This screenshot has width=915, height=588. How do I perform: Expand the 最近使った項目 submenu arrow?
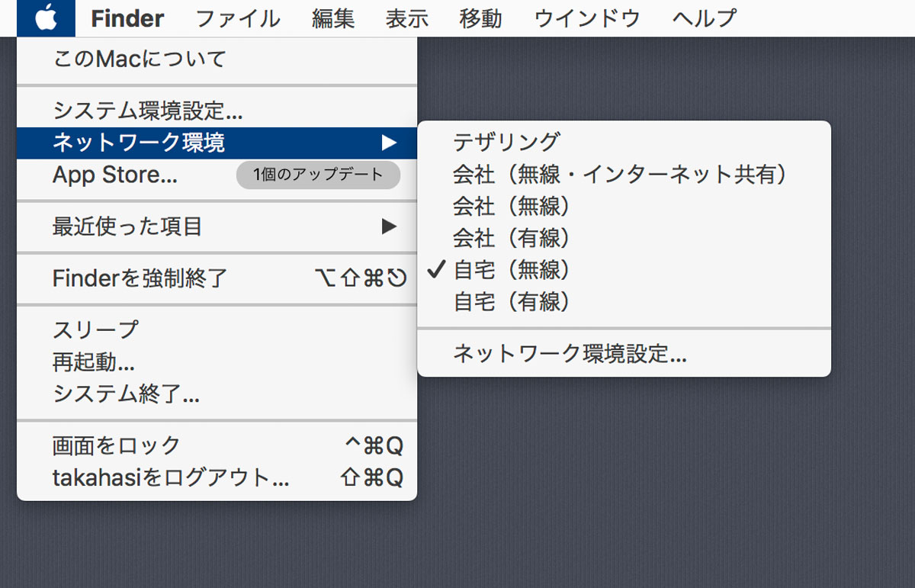pyautogui.click(x=390, y=227)
